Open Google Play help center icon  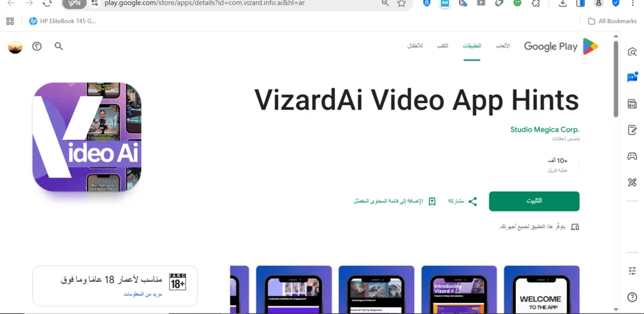pos(37,46)
